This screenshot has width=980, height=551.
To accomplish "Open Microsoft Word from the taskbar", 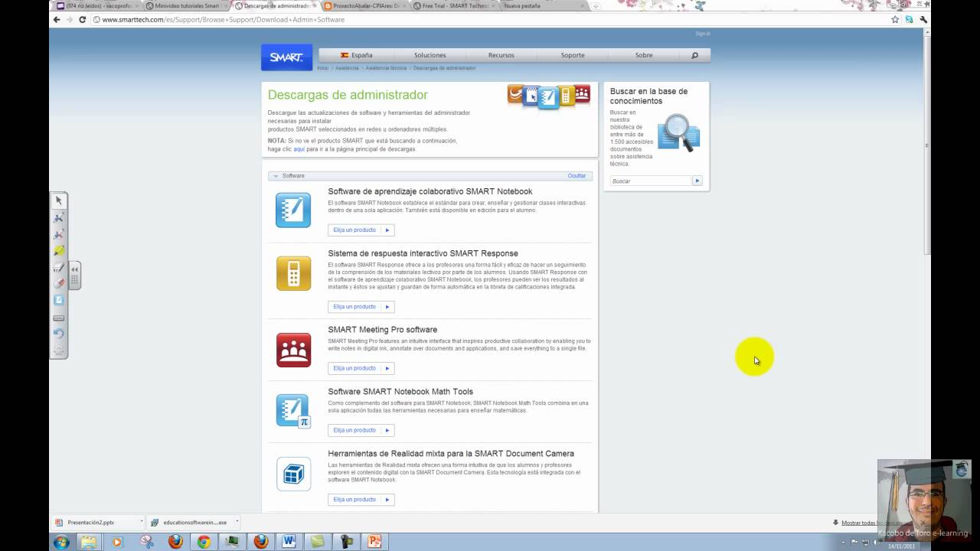I will [x=289, y=542].
